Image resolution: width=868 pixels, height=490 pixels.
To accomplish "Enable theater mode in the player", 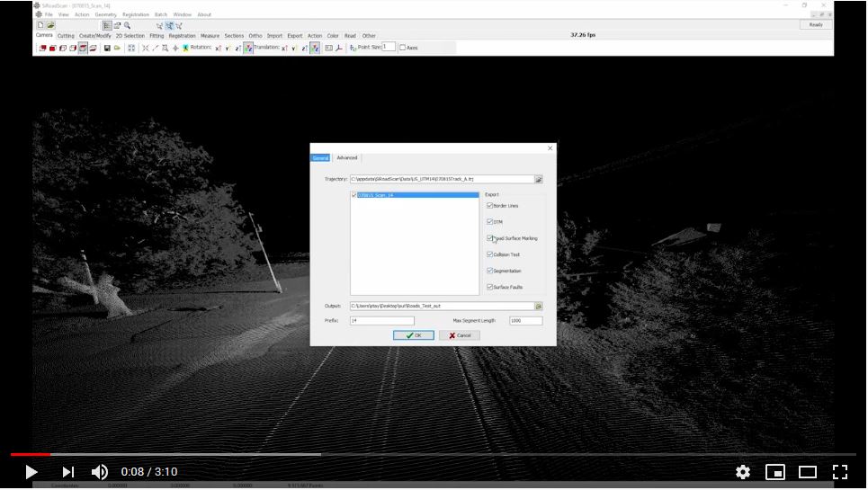I will pos(808,472).
